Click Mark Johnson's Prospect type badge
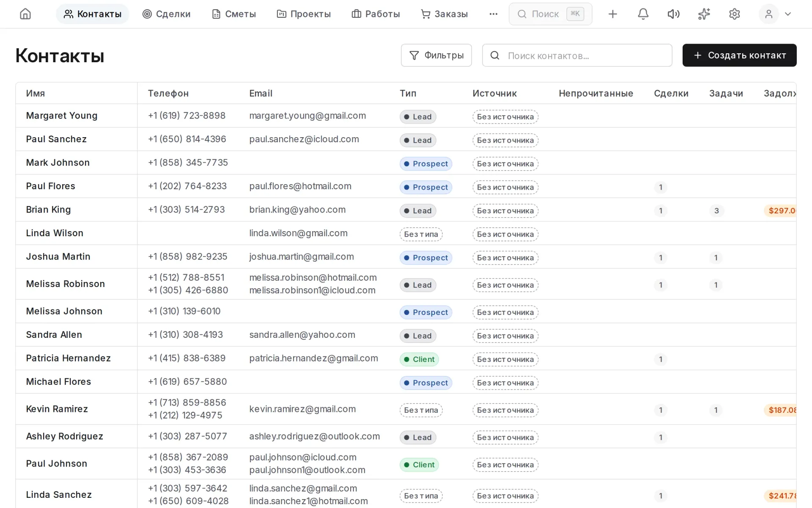This screenshot has width=812, height=508. [426, 164]
